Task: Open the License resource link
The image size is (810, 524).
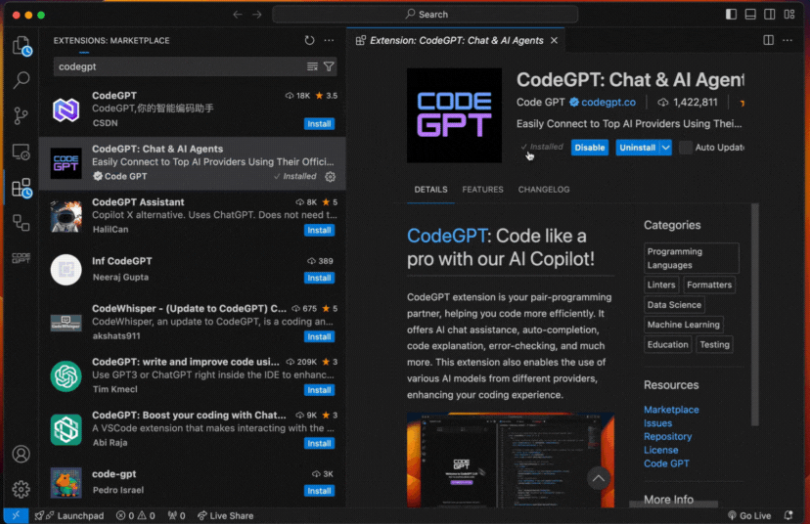Action: 661,450
